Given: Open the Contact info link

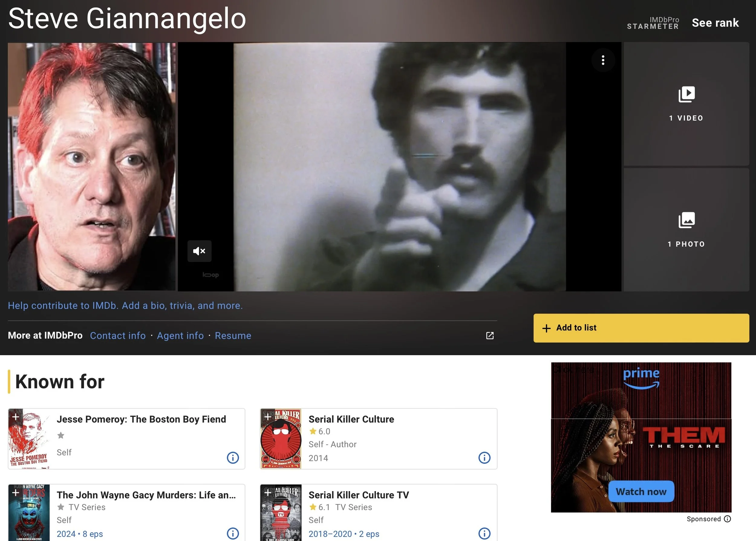Looking at the screenshot, I should tap(118, 335).
